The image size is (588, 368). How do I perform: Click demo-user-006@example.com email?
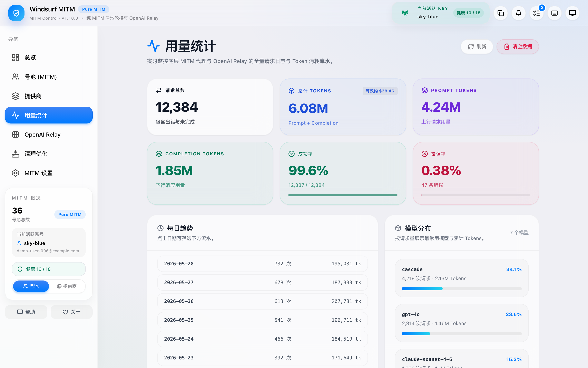(48, 251)
